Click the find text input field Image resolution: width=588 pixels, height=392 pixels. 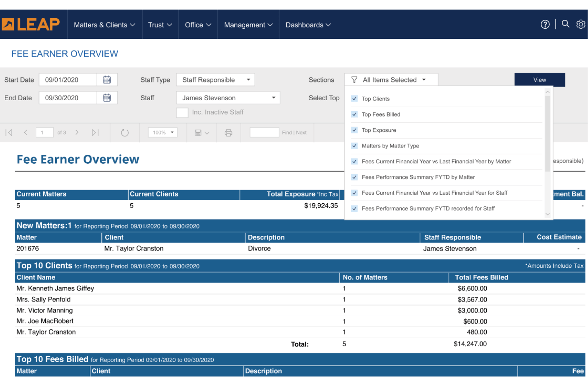click(x=264, y=133)
